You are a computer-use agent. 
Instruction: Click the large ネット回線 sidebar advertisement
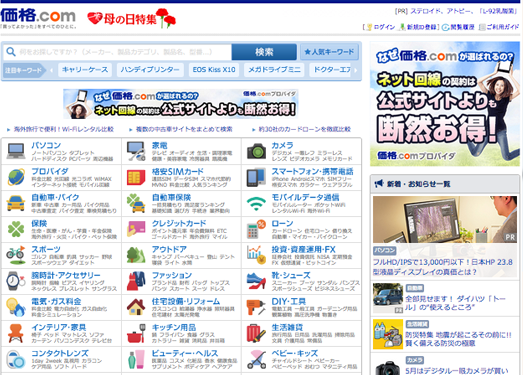tap(445, 104)
